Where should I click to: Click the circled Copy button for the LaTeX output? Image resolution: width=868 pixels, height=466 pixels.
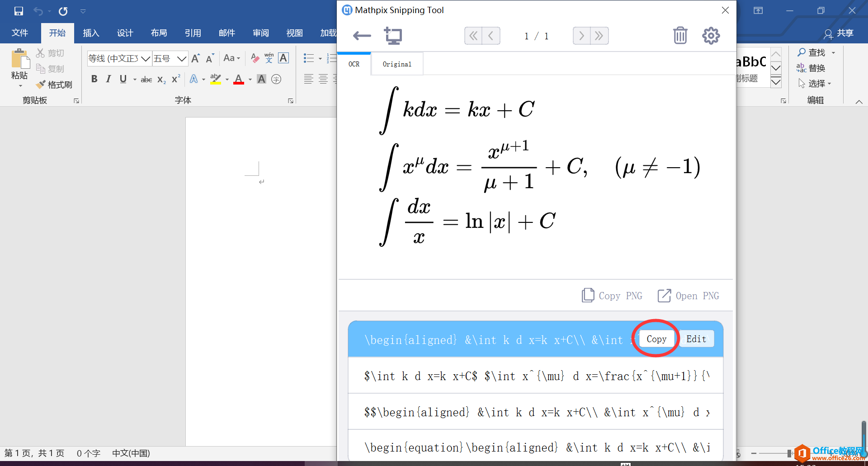(656, 339)
